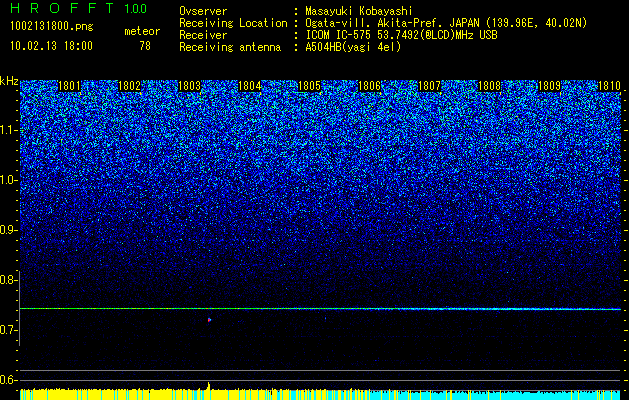Click the Ovserver label
629x400 pixels.
point(203,12)
